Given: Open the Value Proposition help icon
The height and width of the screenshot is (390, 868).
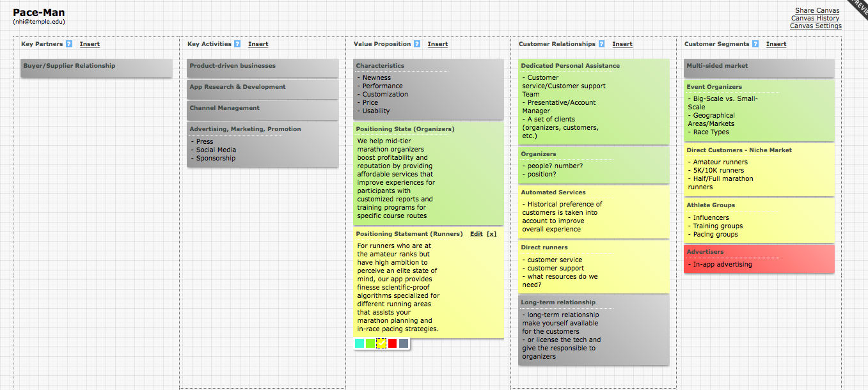Looking at the screenshot, I should tap(417, 44).
